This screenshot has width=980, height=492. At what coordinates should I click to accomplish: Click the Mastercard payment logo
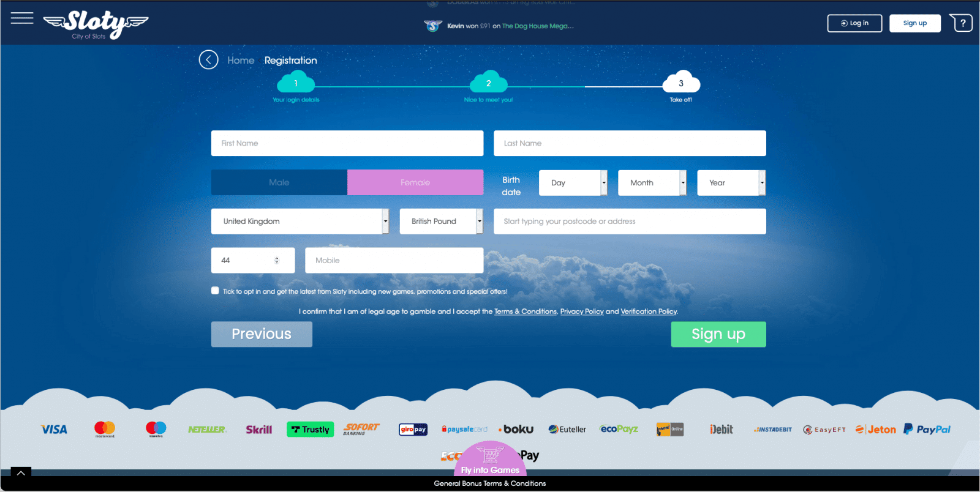[x=105, y=429]
